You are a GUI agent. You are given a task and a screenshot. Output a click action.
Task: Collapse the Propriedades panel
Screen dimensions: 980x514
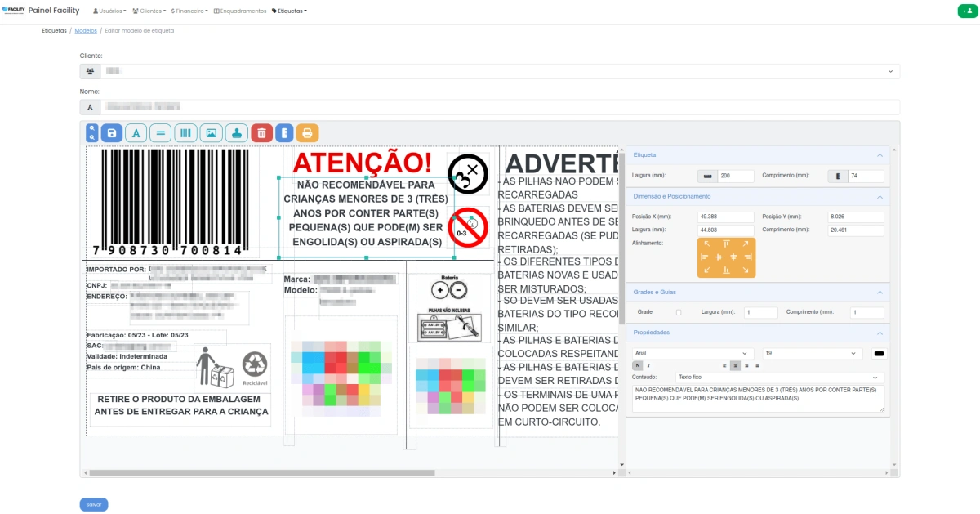880,333
